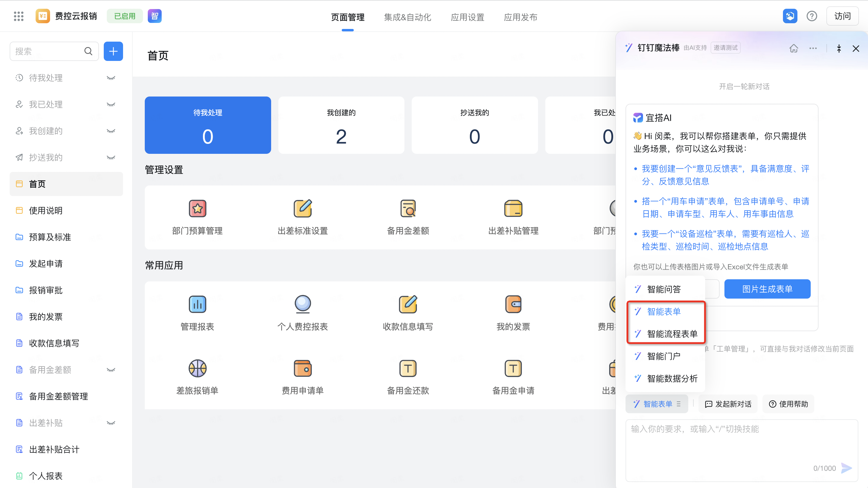Image resolution: width=868 pixels, height=488 pixels.
Task: Switch to the 集成&自动化 tab
Action: [x=407, y=17]
